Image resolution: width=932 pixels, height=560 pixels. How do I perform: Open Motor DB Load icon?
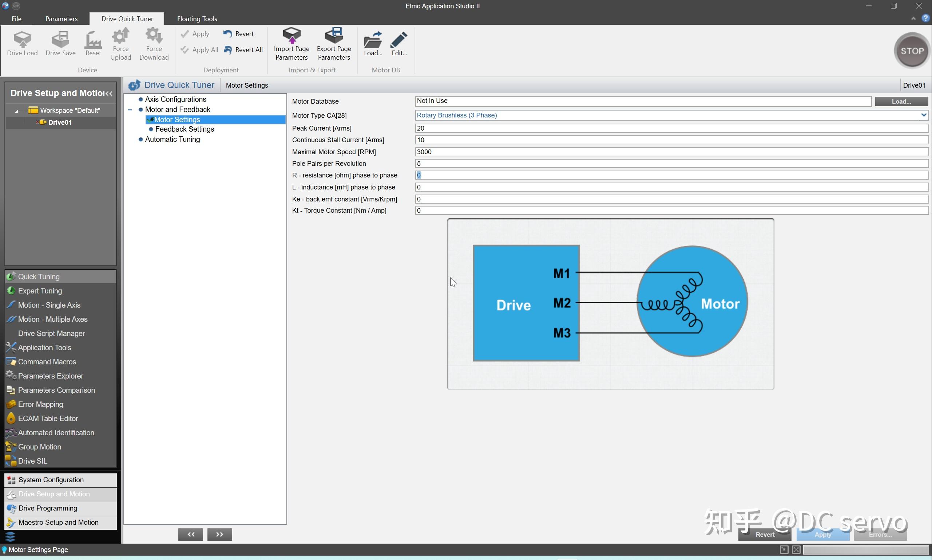373,40
